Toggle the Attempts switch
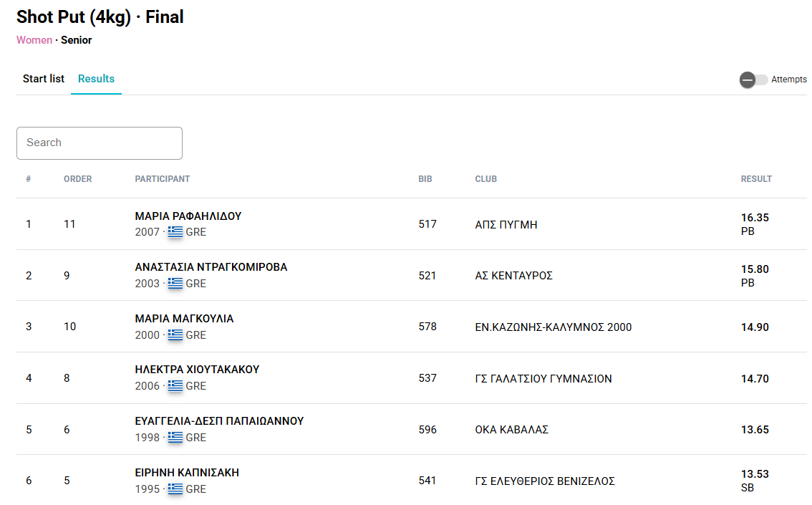Image resolution: width=812 pixels, height=505 pixels. (x=753, y=80)
